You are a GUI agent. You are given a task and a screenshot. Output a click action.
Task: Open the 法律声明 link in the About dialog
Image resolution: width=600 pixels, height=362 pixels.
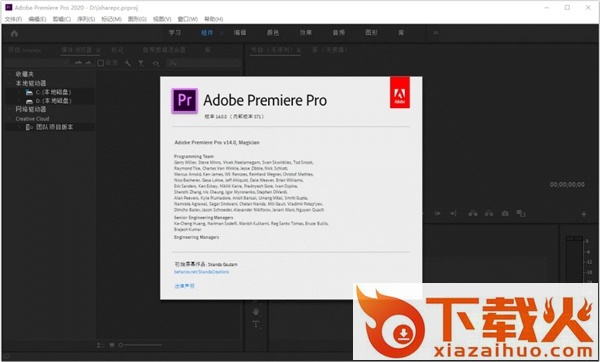[x=184, y=286]
